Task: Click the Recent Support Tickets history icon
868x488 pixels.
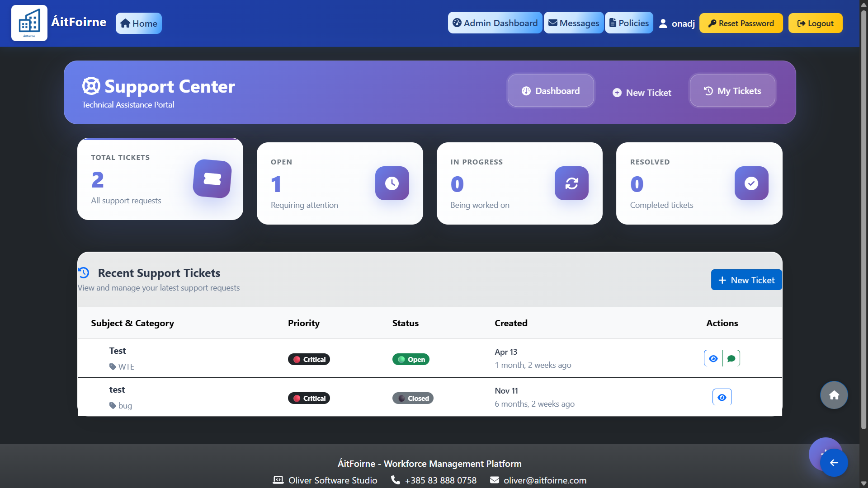Action: 84,272
